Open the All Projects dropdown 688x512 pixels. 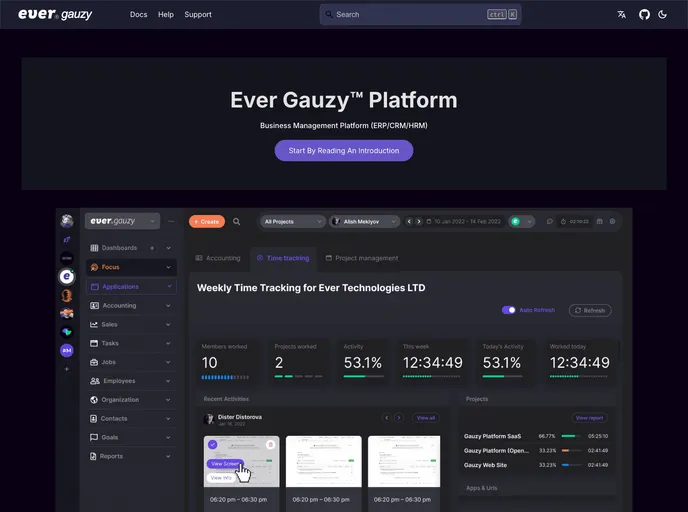click(293, 222)
